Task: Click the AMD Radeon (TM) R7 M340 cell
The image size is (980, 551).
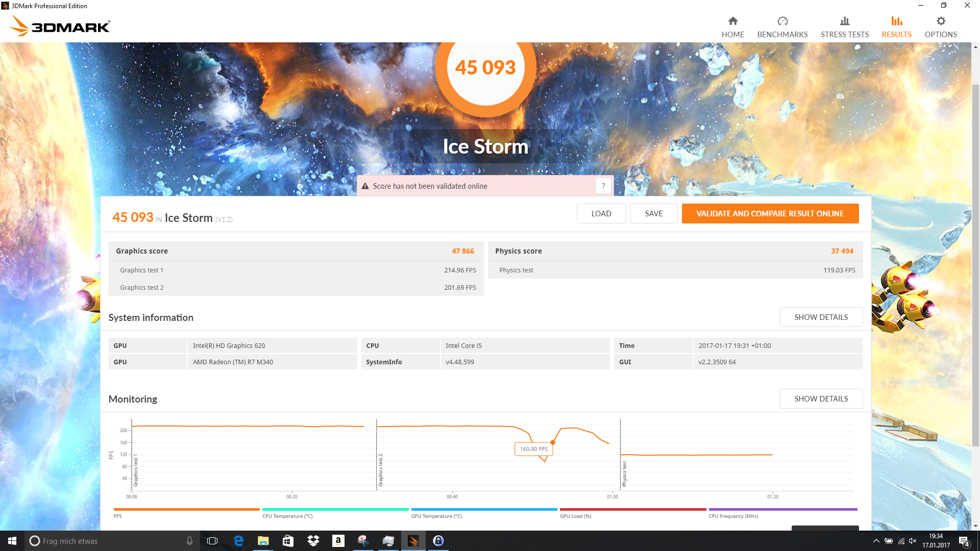Action: click(272, 362)
